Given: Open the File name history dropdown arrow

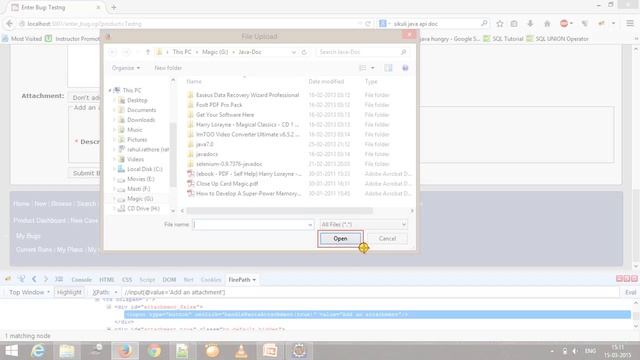Looking at the screenshot, I should tap(310, 224).
